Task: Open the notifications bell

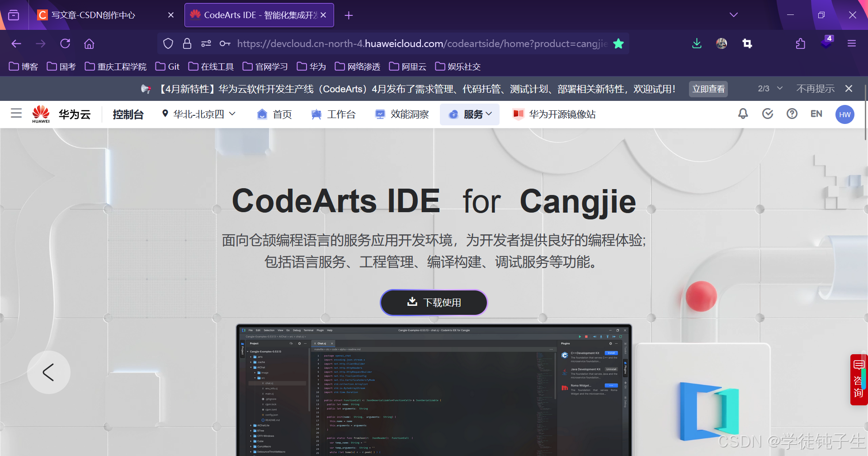Action: pos(743,114)
